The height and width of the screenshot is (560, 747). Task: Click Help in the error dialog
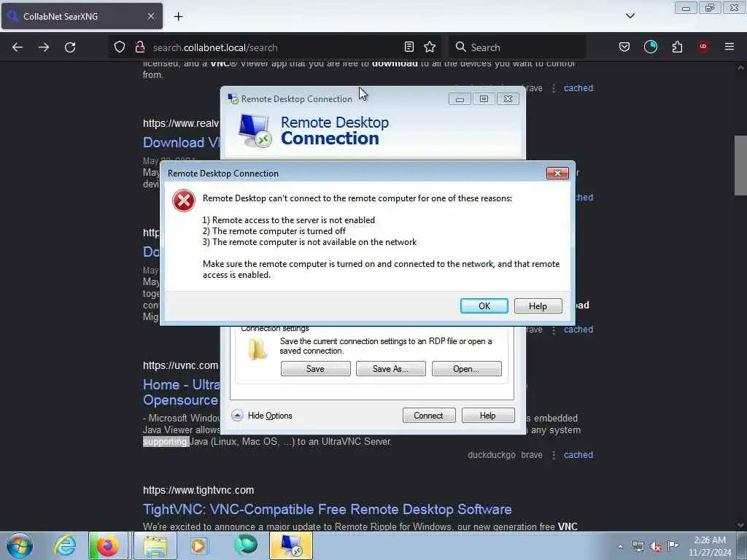tap(538, 306)
